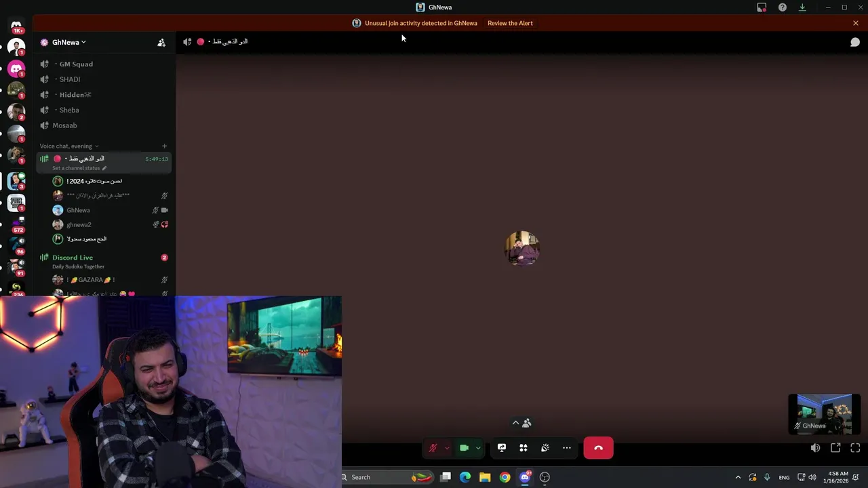Download the Discord update icon

coord(802,7)
